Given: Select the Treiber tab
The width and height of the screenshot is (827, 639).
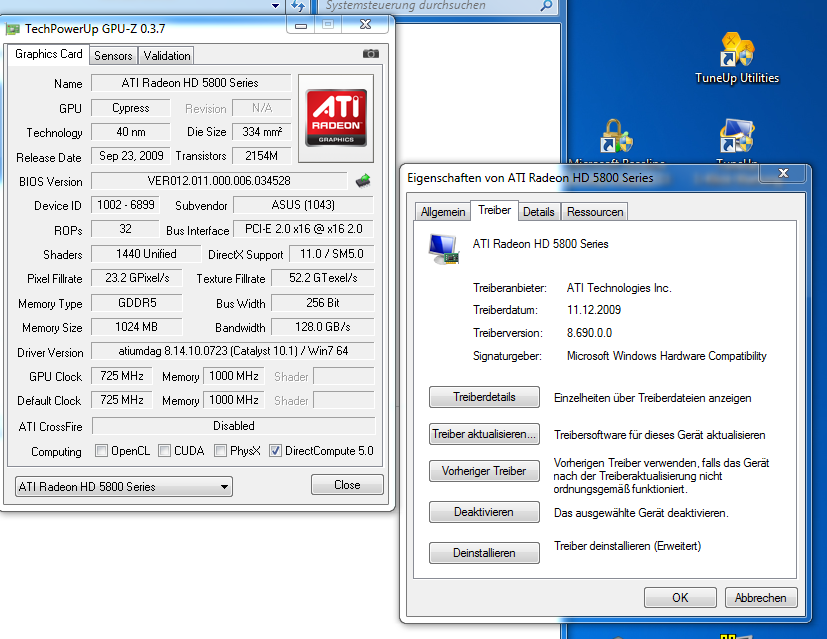Looking at the screenshot, I should tap(494, 210).
